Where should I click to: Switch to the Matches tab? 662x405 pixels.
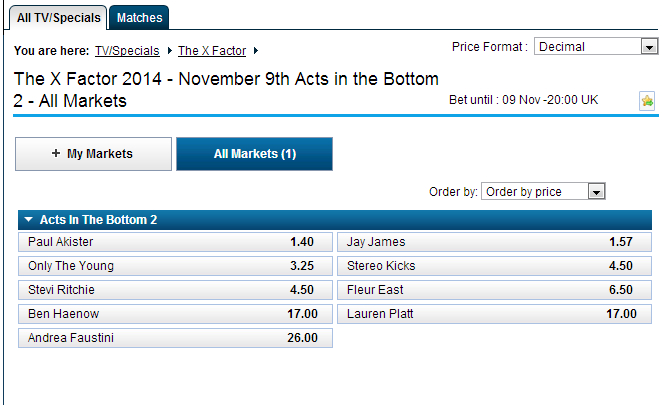(x=139, y=17)
